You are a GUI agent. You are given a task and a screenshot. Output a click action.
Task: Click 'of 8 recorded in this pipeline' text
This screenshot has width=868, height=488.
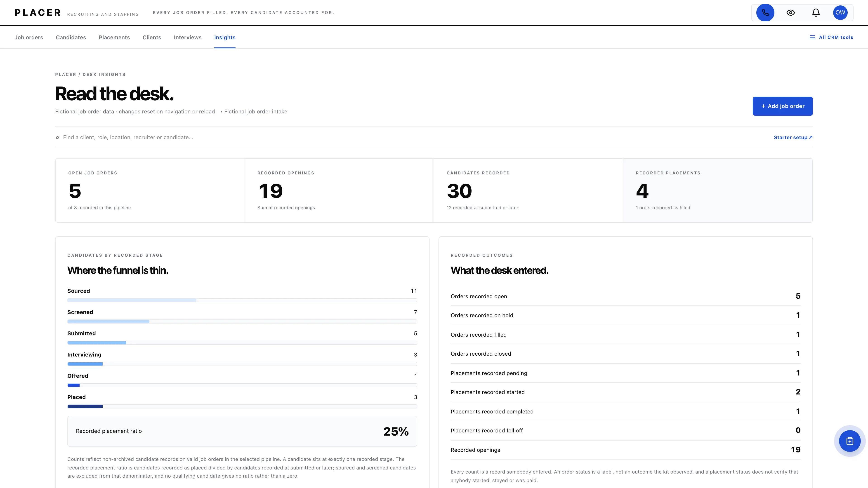99,208
